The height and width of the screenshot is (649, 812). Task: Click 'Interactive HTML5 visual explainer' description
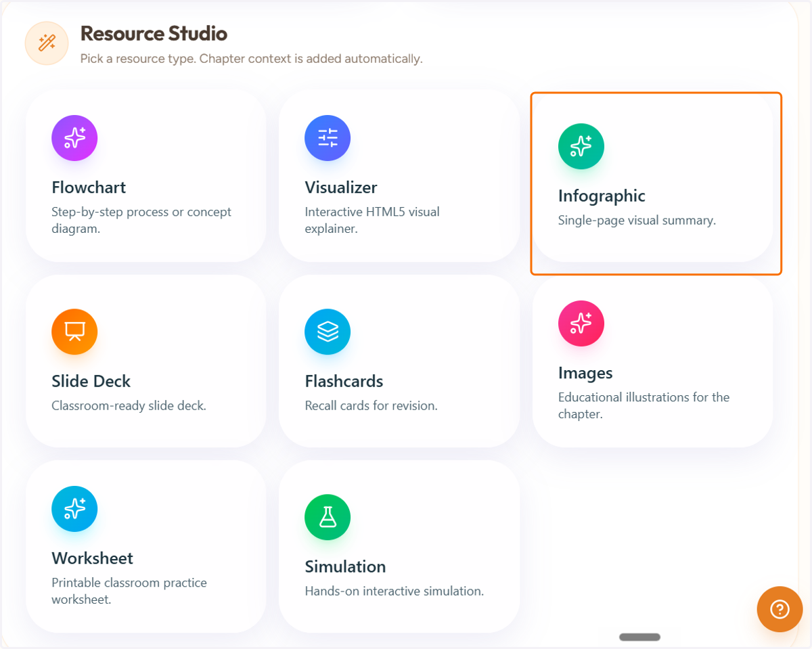click(x=372, y=220)
